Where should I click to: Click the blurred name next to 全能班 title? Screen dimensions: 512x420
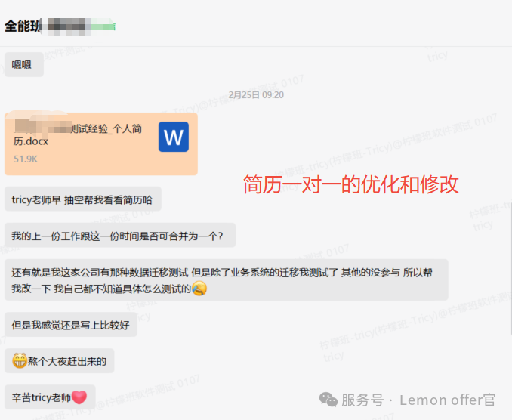pos(82,26)
